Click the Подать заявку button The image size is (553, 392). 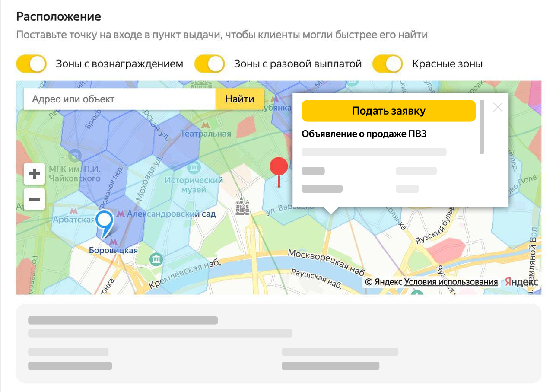[x=388, y=111]
